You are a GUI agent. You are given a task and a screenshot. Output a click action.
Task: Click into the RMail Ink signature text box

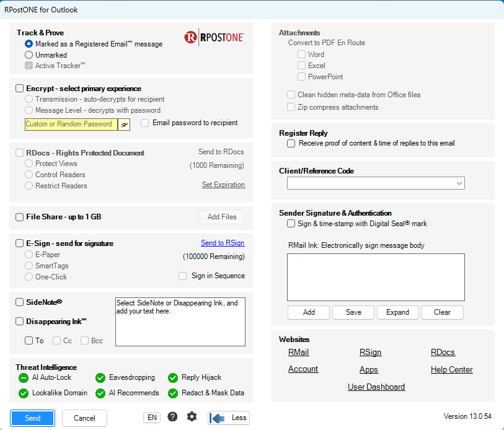[x=376, y=278]
